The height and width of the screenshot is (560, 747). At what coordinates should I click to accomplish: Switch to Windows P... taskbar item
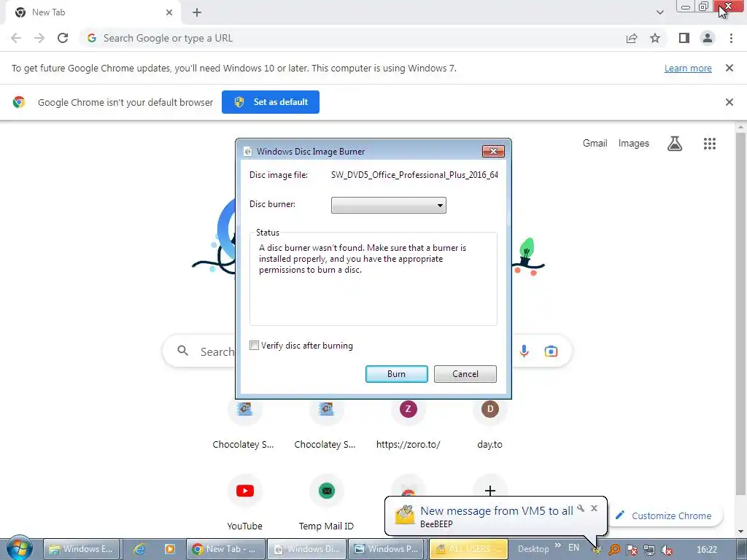[388, 549]
